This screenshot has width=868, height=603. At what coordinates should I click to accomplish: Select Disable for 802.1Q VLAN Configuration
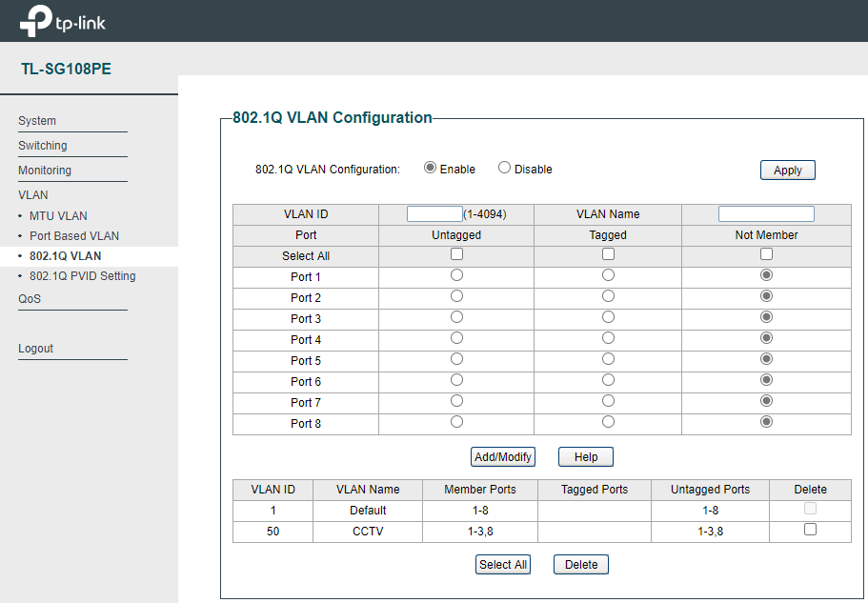pos(504,167)
